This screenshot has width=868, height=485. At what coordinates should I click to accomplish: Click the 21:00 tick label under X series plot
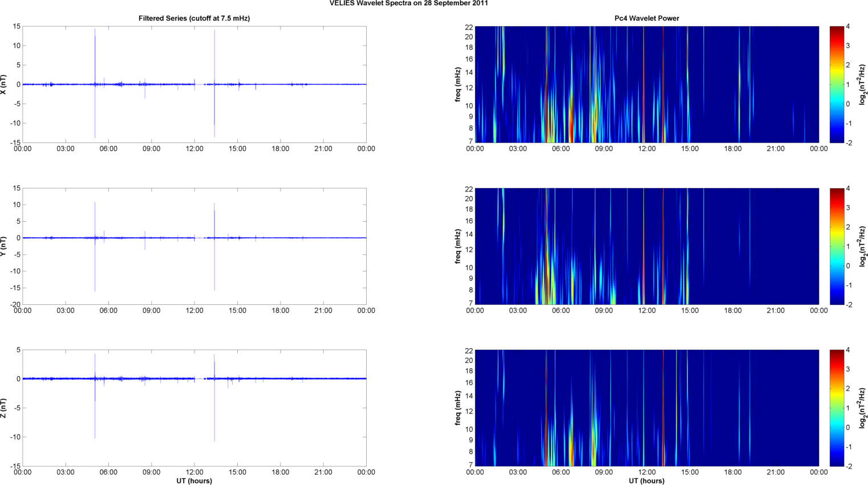pyautogui.click(x=323, y=149)
